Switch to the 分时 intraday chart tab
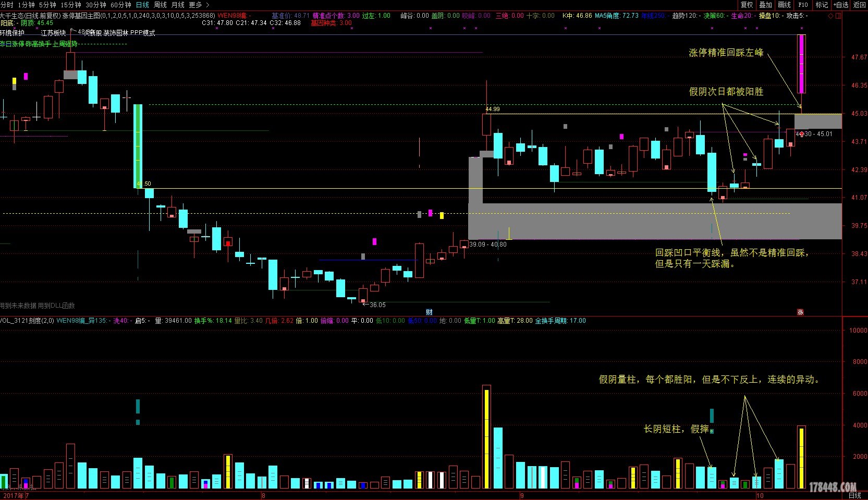868x500 pixels. click(x=7, y=5)
